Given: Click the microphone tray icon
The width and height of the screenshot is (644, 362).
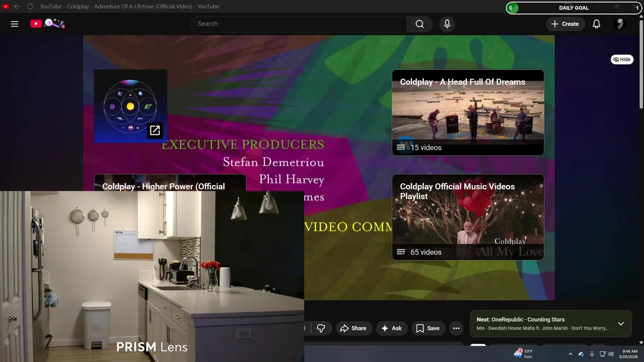Looking at the screenshot, I should (592, 354).
